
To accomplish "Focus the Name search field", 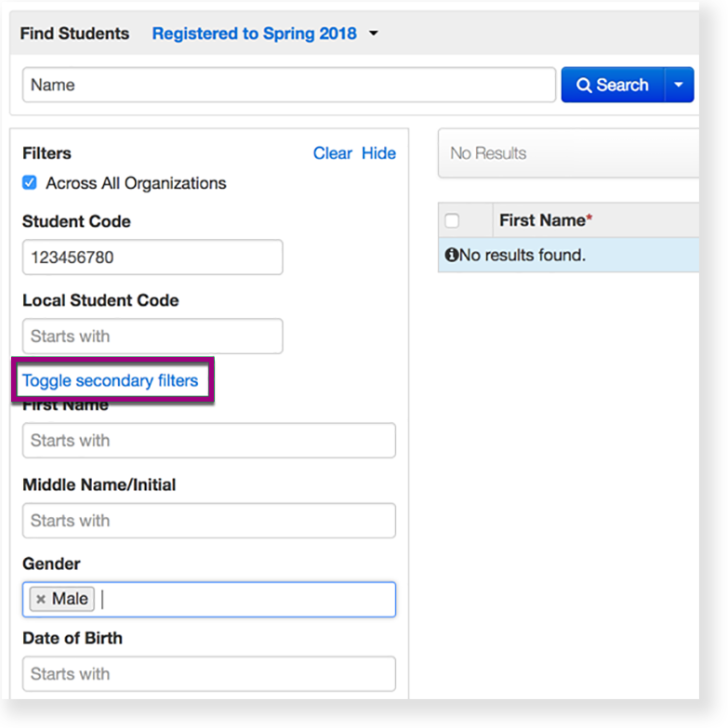I will [288, 85].
